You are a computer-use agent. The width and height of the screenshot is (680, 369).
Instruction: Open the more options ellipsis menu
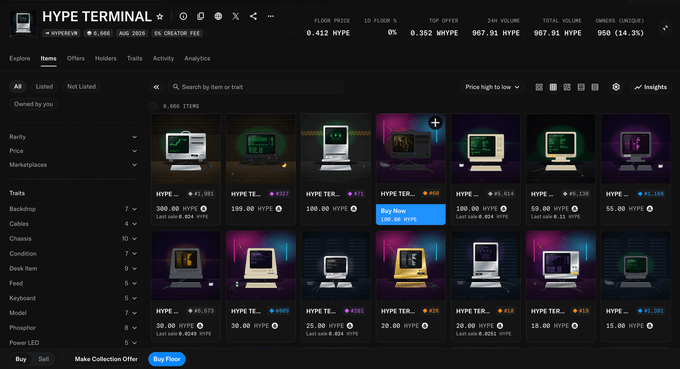(271, 16)
